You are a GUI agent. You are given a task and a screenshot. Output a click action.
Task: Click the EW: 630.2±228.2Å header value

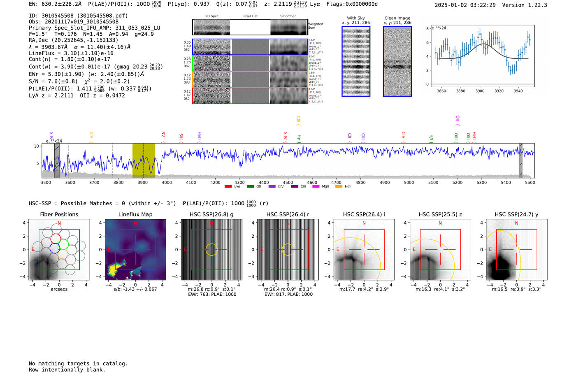(55, 4)
